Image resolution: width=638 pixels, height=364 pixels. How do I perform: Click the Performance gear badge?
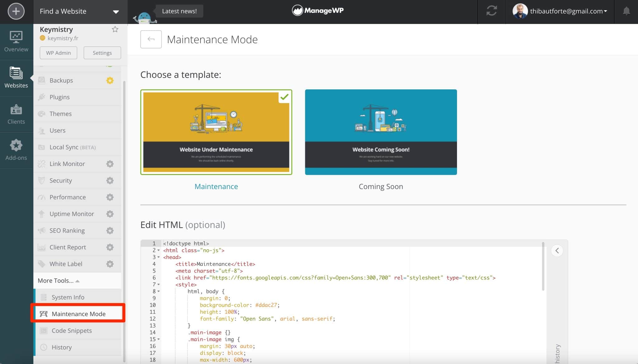point(110,197)
